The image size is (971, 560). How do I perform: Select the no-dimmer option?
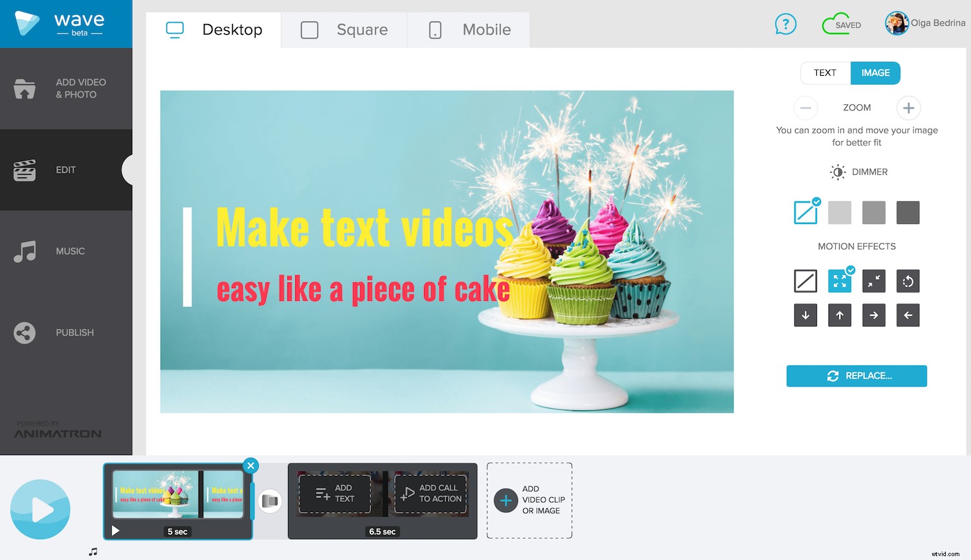pos(805,212)
